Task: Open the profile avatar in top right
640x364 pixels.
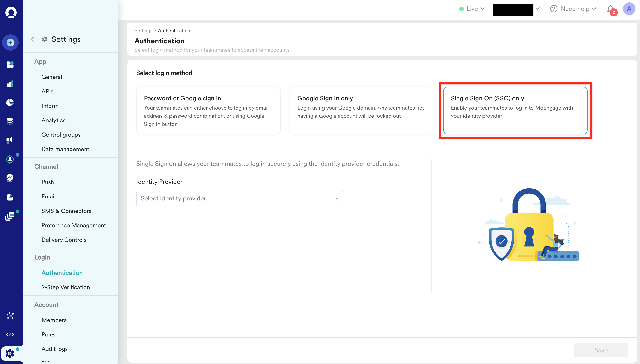Action: [x=629, y=9]
